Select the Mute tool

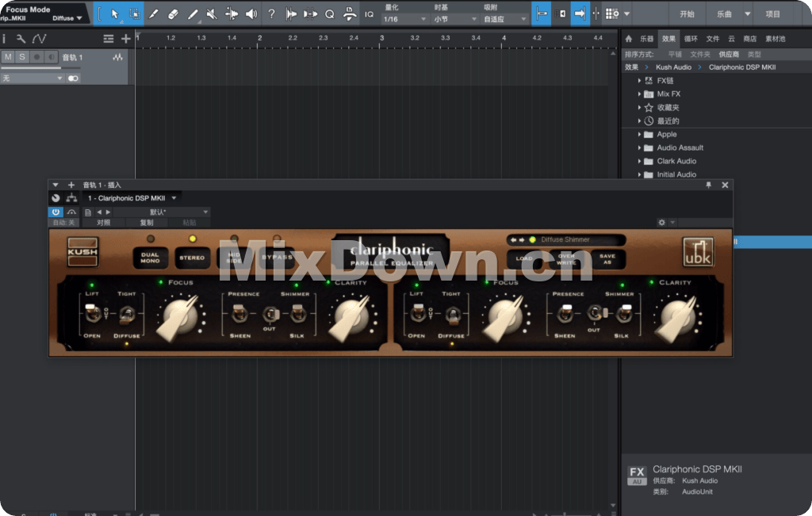click(x=212, y=14)
